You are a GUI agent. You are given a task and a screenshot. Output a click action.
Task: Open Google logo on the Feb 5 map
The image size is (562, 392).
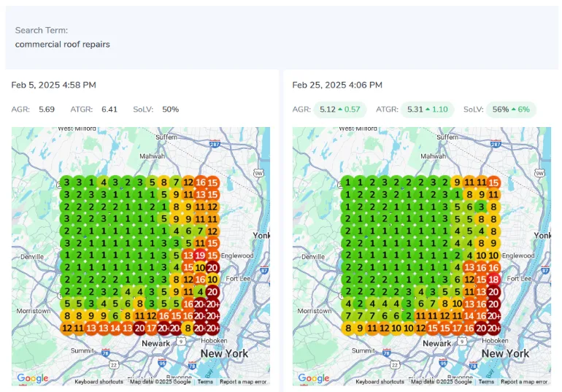pos(32,378)
